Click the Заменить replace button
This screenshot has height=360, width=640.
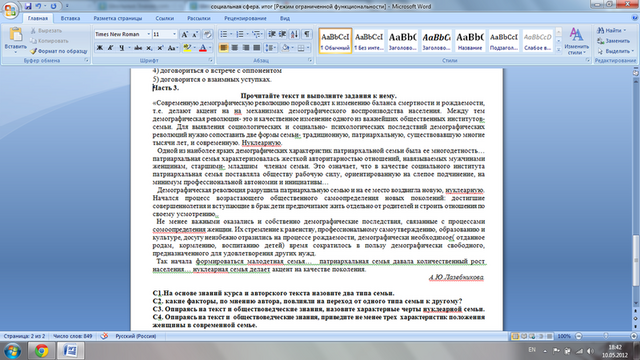[613, 41]
